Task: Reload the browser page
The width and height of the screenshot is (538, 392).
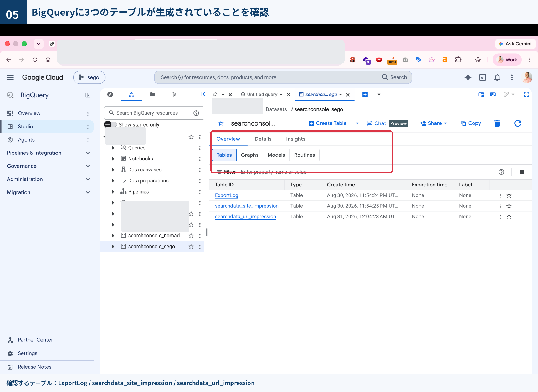Action: [x=35, y=60]
